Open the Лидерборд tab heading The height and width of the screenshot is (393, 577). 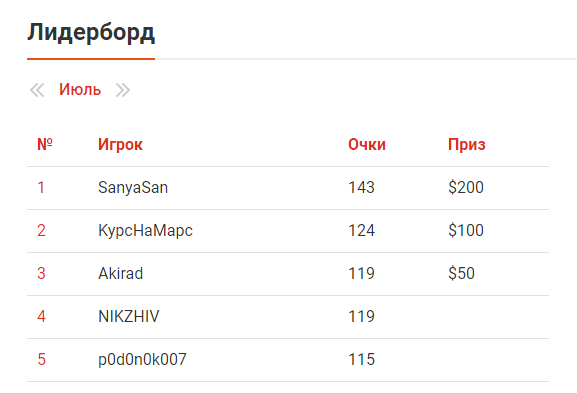tap(91, 33)
